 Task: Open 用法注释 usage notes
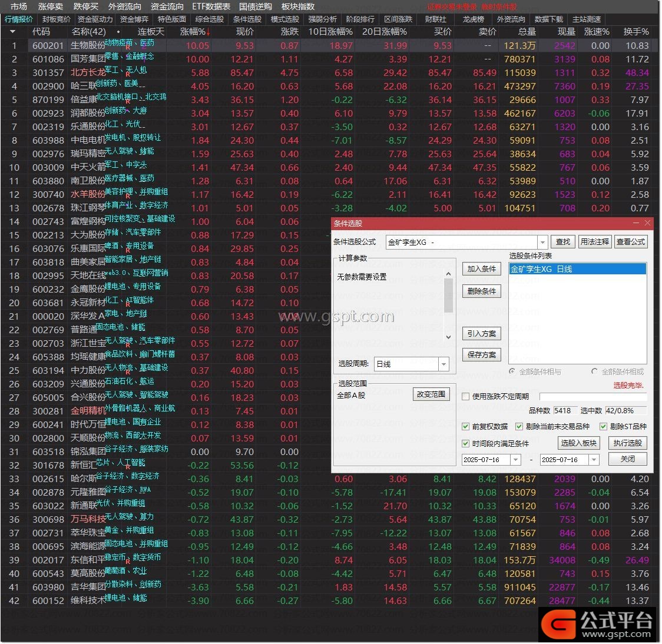pyautogui.click(x=594, y=242)
